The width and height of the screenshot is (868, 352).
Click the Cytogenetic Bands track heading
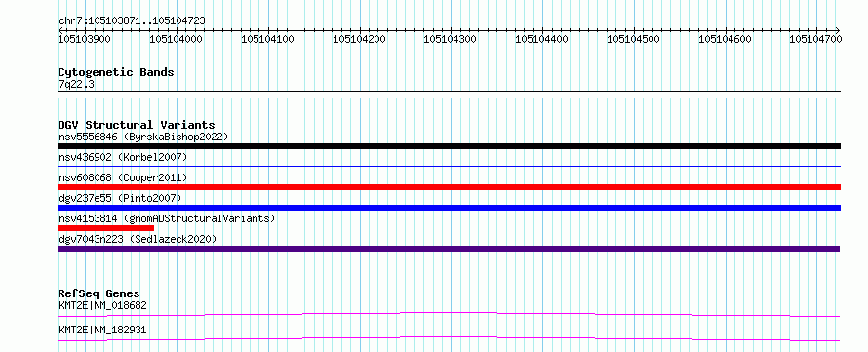116,72
